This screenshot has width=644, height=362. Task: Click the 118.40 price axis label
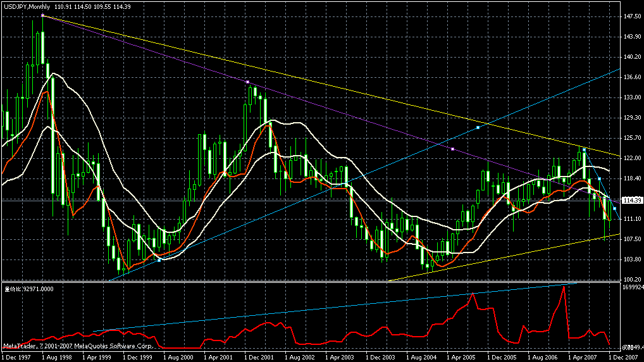coord(632,178)
